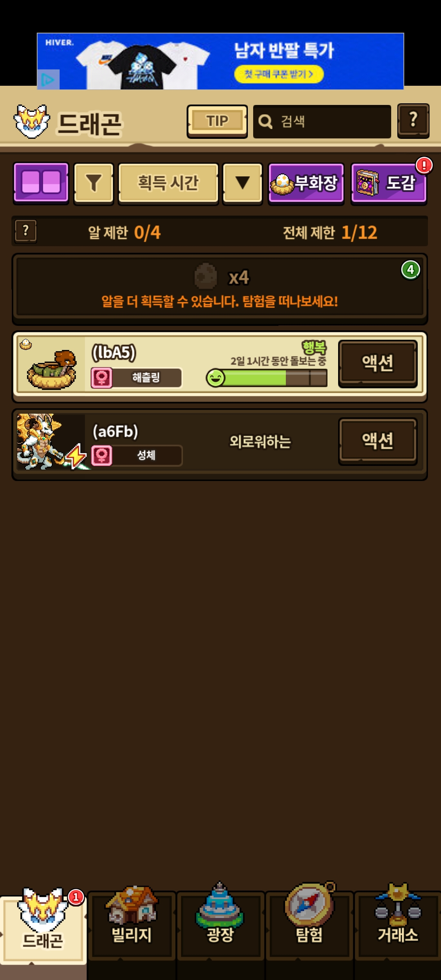
Task: Click the TIP button
Action: 217,121
